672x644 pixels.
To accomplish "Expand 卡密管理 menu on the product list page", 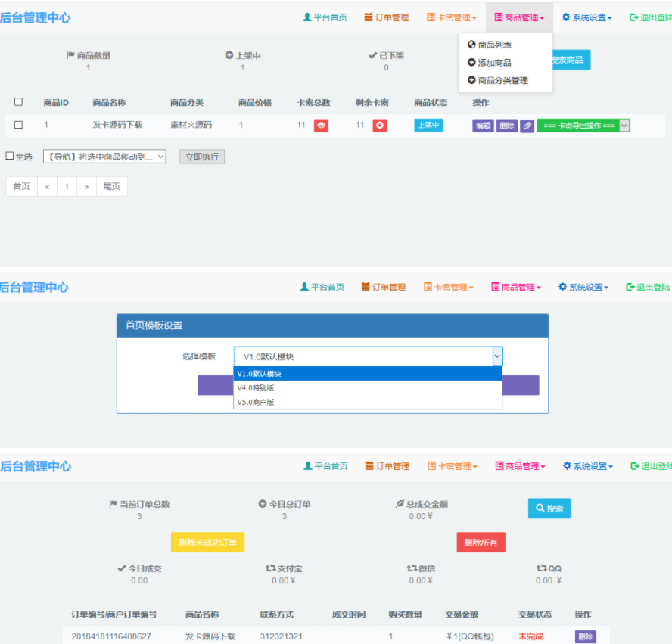I will (452, 17).
